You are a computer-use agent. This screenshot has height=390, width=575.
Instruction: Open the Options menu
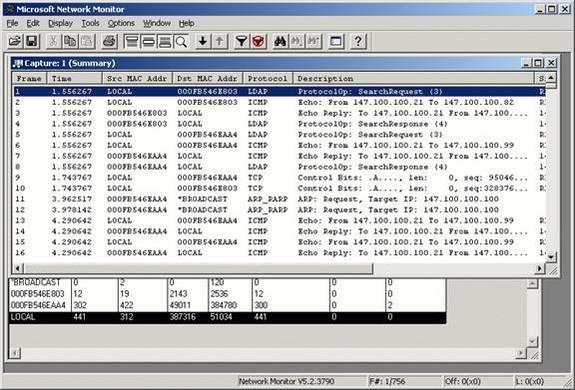(x=121, y=23)
